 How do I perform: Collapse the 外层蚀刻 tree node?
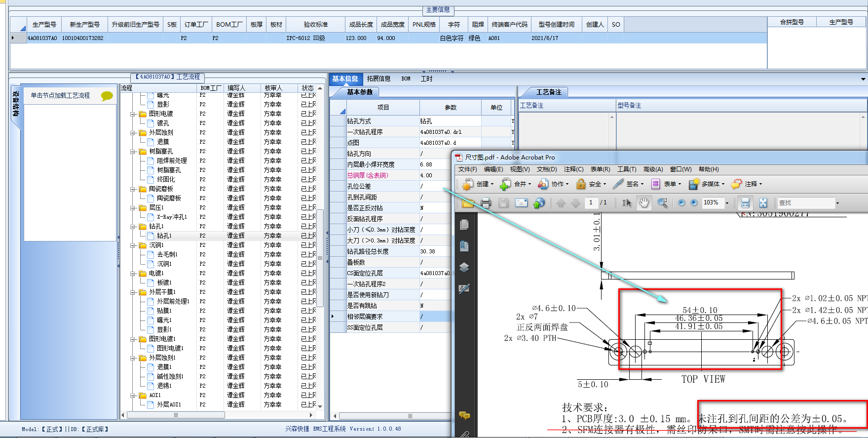click(x=133, y=133)
